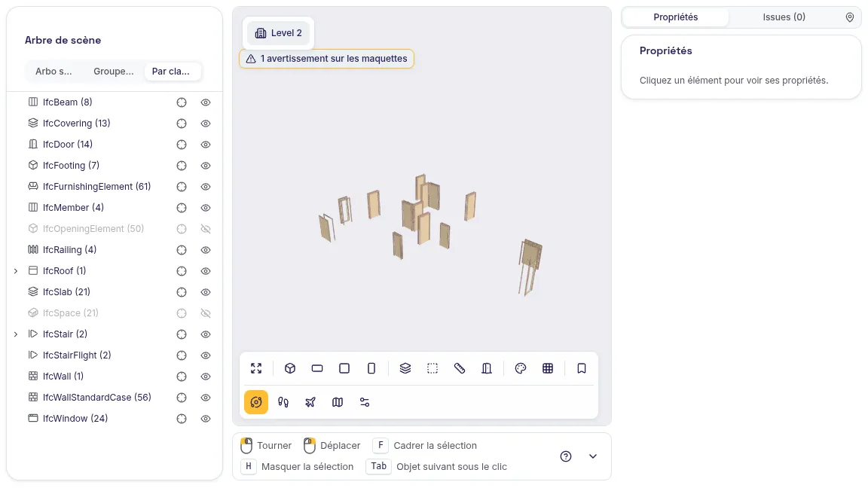Click the door cluster in 3D view
This screenshot has width=868, height=488.
tap(422, 213)
